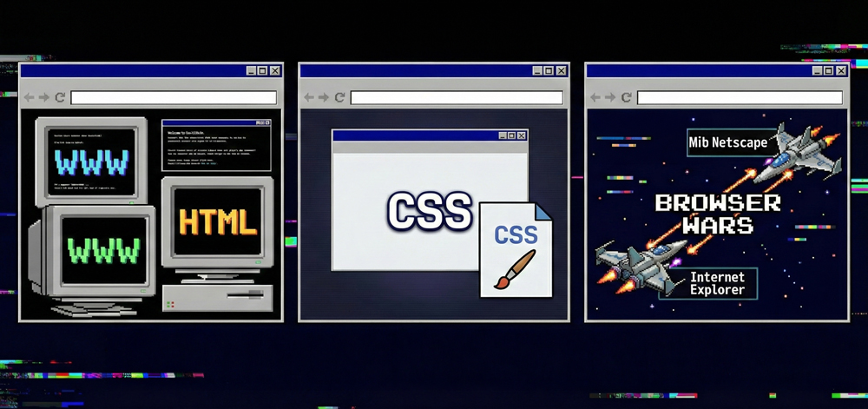Click the BROWSER WARS title text
This screenshot has width=868, height=409.
[x=718, y=214]
